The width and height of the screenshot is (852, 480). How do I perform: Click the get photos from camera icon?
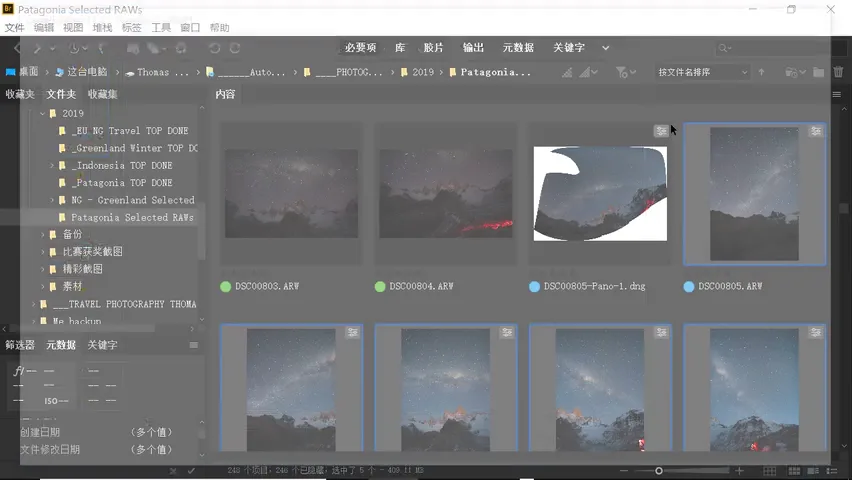tap(133, 48)
